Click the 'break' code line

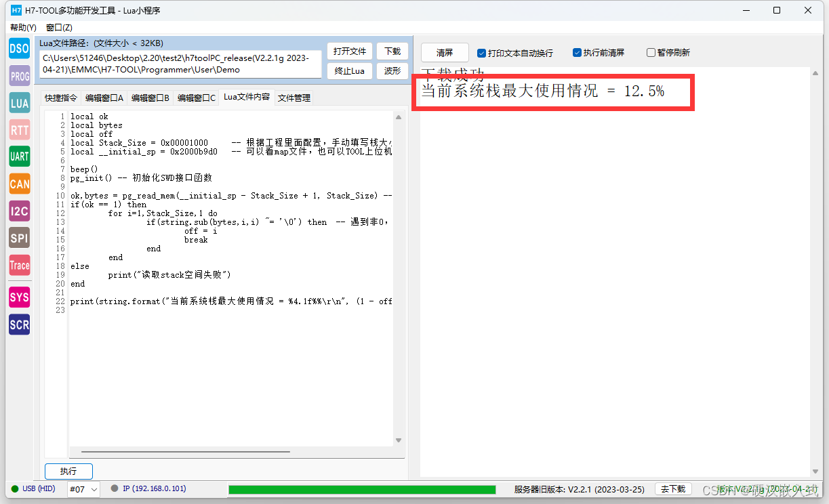(196, 240)
